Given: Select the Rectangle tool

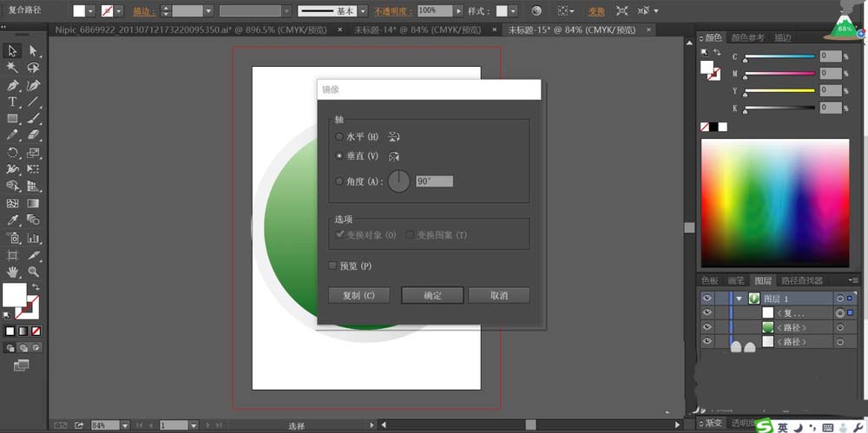Looking at the screenshot, I should tap(12, 118).
